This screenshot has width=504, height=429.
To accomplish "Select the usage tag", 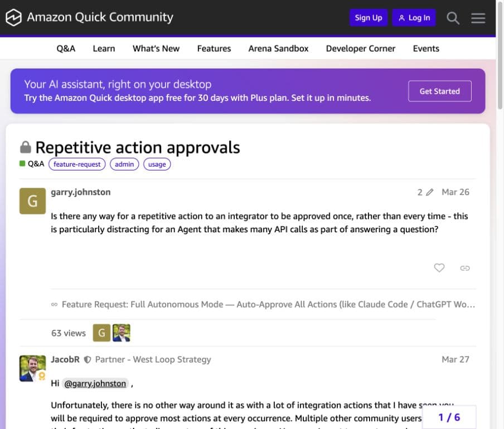I will 157,164.
